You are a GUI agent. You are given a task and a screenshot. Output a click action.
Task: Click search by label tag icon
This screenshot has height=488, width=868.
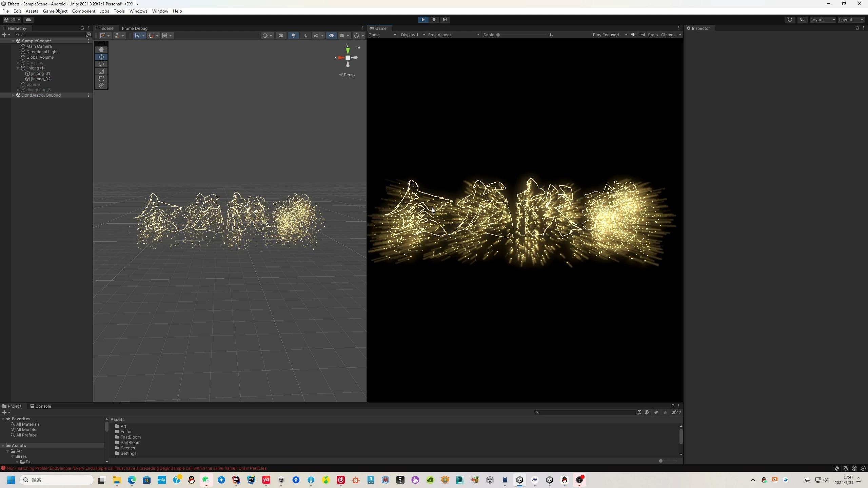tap(656, 412)
